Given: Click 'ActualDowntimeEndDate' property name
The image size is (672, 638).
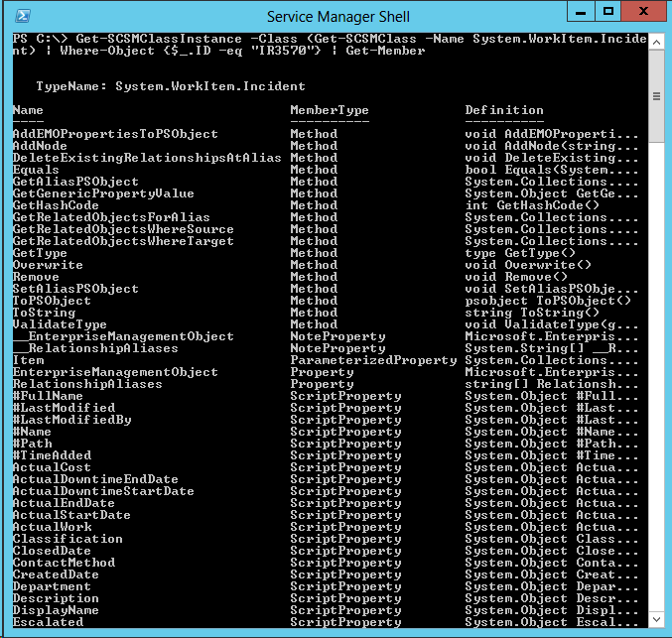Looking at the screenshot, I should tap(95, 479).
